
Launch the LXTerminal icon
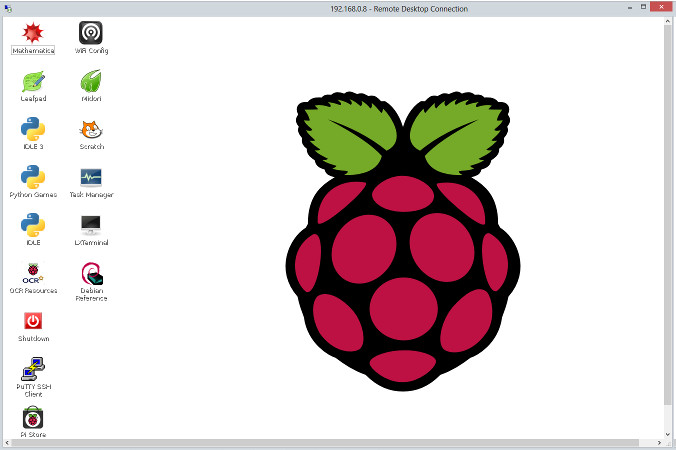91,226
